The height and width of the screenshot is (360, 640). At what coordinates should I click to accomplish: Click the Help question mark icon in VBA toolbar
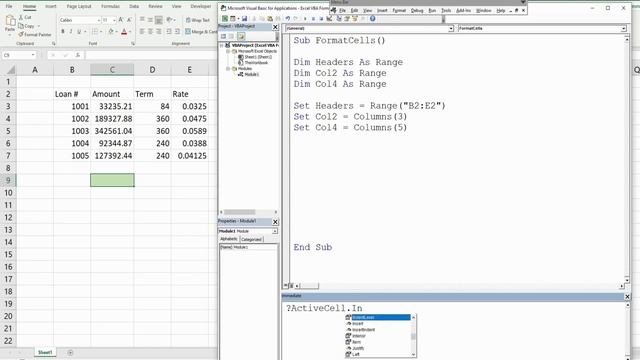373,18
